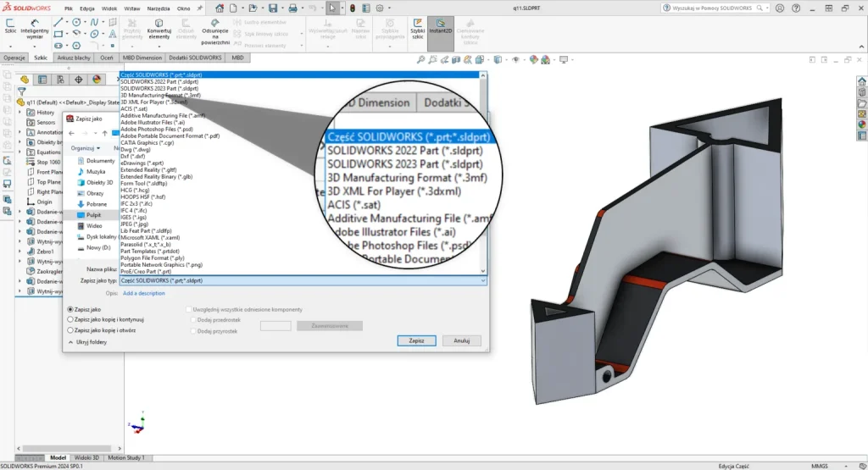Switch to the Motion Study 1 tab

point(125,458)
